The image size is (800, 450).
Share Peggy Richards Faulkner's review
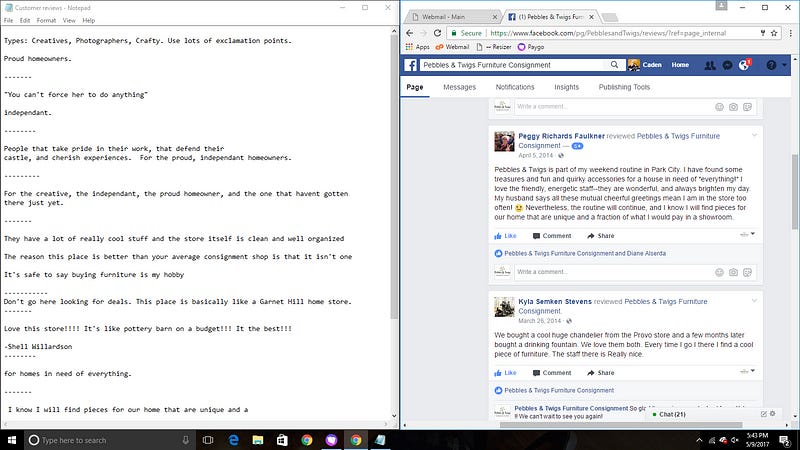(x=601, y=236)
